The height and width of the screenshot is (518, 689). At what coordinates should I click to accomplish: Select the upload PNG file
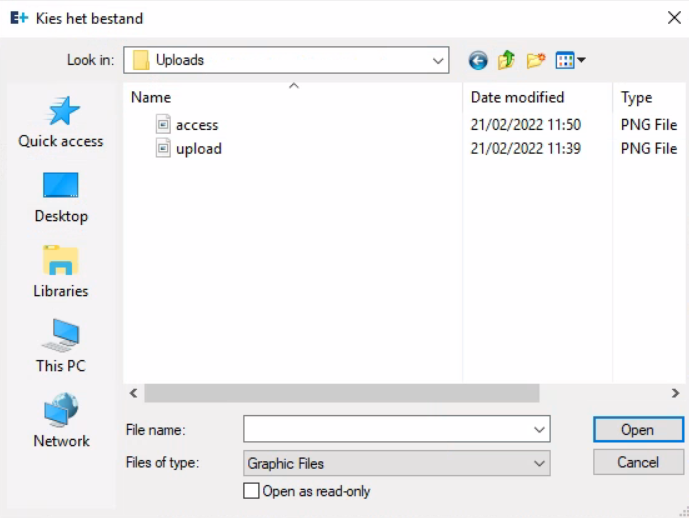198,149
